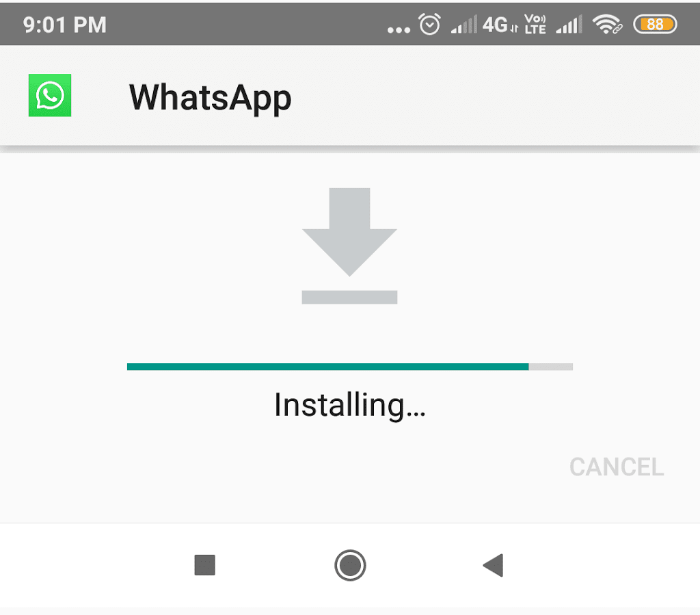Open recent apps with square button
700x615 pixels.
click(205, 565)
